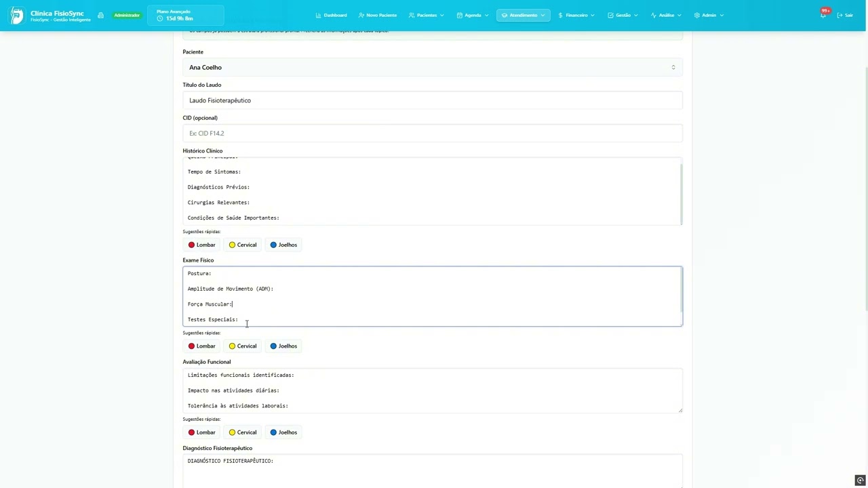Click Joelhos suggestion under Histórico Clínico
This screenshot has height=488, width=868.
click(x=283, y=245)
